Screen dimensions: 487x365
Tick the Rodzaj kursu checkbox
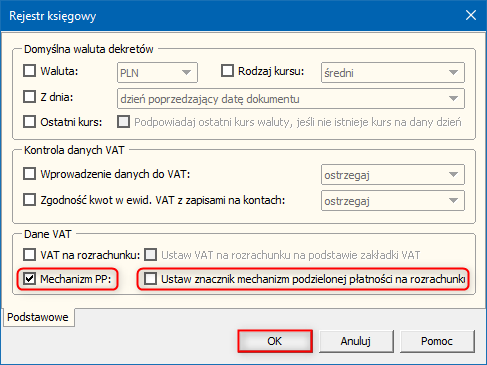pos(227,71)
